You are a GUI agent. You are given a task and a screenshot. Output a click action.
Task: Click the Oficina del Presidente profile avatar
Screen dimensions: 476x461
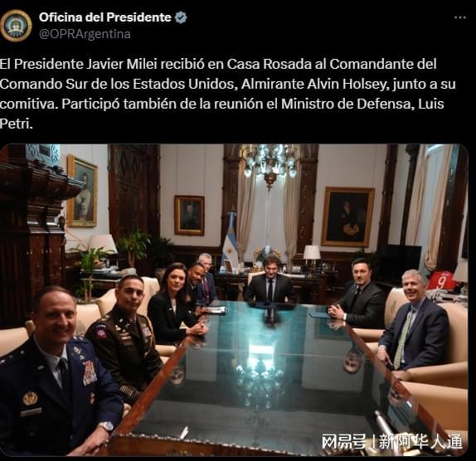[x=16, y=26]
